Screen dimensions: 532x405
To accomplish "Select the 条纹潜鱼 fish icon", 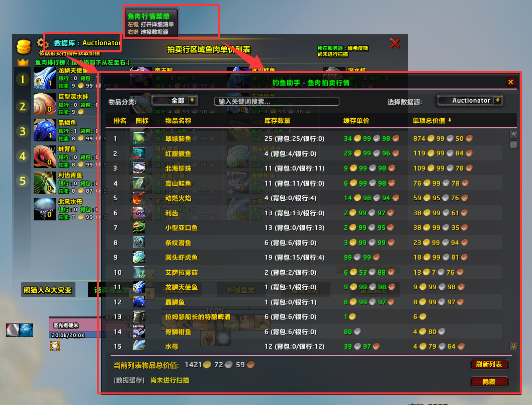I will 138,242.
